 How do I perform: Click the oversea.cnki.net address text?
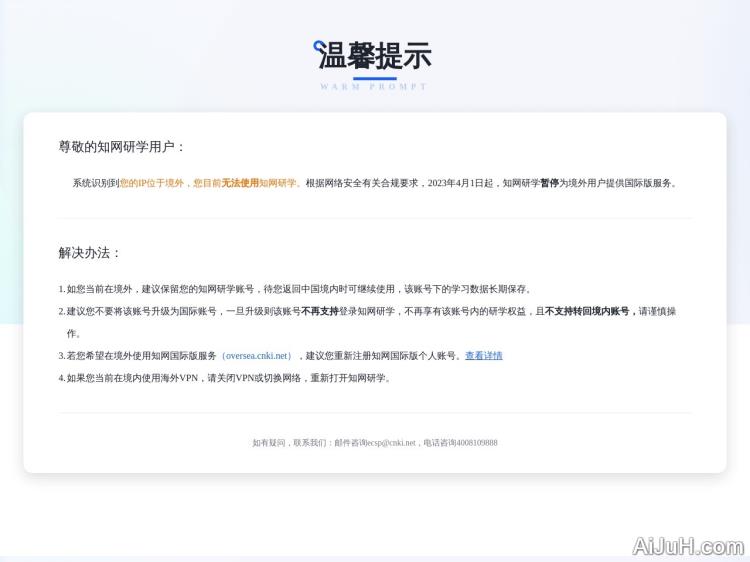click(x=258, y=356)
